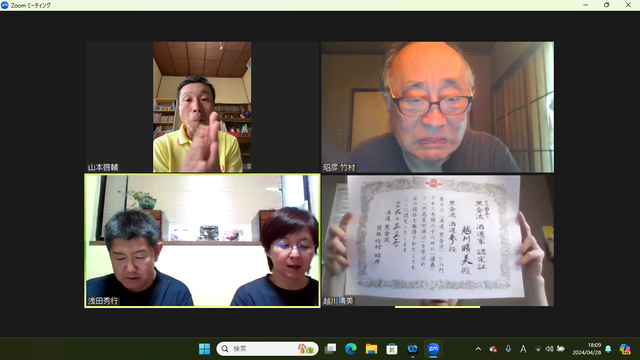Click the Zoom taskbar icon
This screenshot has width=640, height=360.
[x=433, y=349]
